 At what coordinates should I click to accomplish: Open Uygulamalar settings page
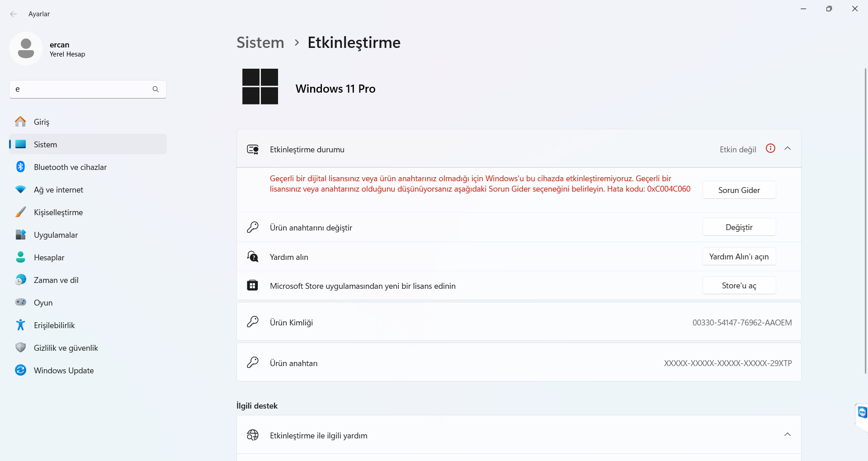click(88, 235)
